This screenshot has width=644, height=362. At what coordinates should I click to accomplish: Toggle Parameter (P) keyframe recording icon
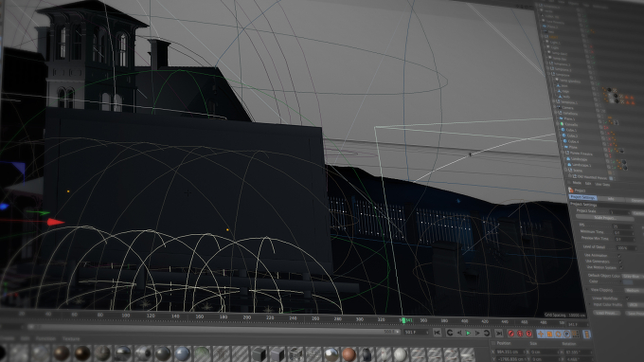pos(567,335)
